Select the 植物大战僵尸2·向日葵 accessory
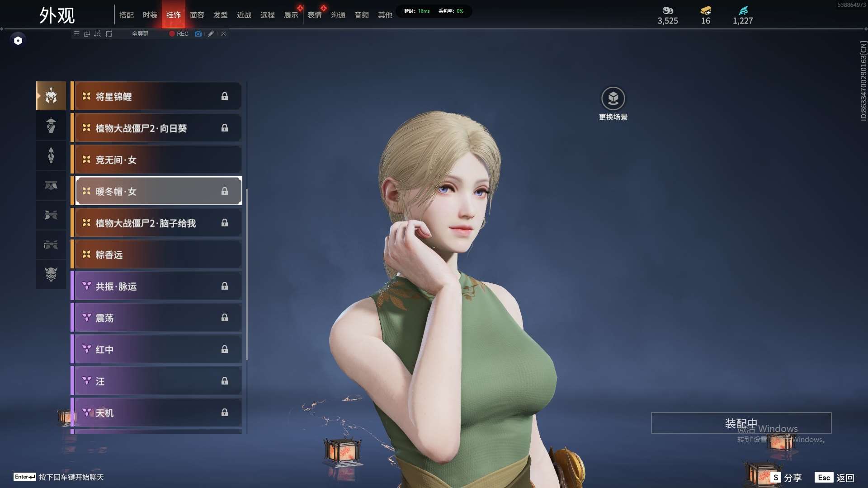This screenshot has height=488, width=868. (149, 128)
